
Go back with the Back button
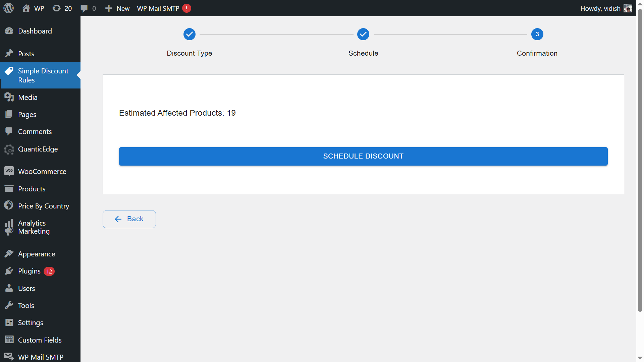pos(129,219)
